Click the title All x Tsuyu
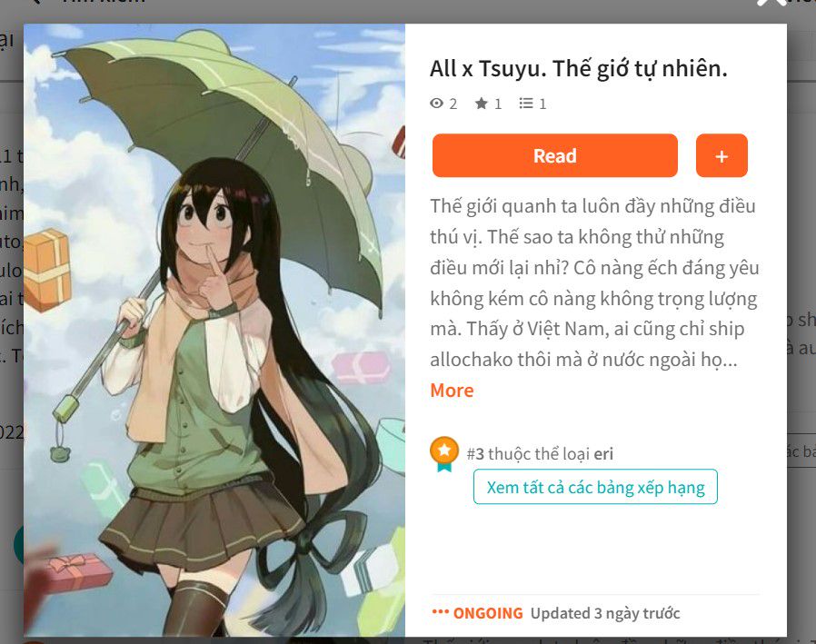 coord(578,69)
